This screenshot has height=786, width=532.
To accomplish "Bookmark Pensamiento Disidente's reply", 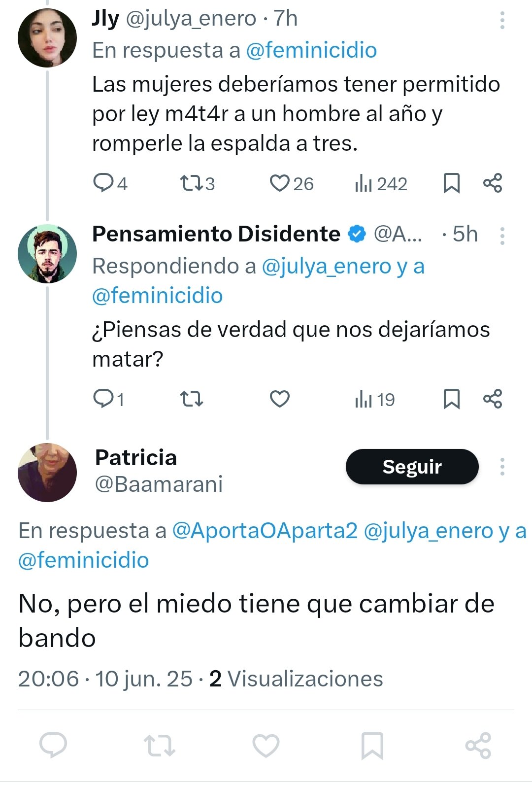I will coord(451,399).
